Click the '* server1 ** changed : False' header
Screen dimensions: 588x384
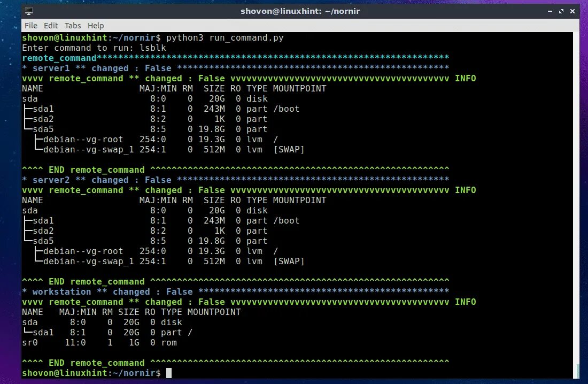tap(236, 68)
